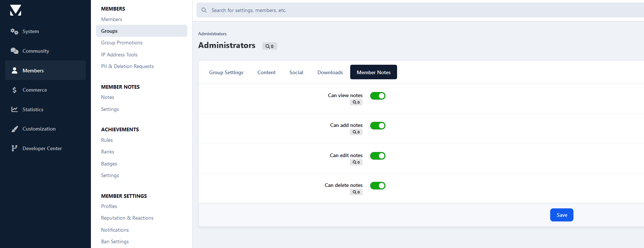Click search badge under Can view notes
The image size is (644, 248).
[356, 103]
